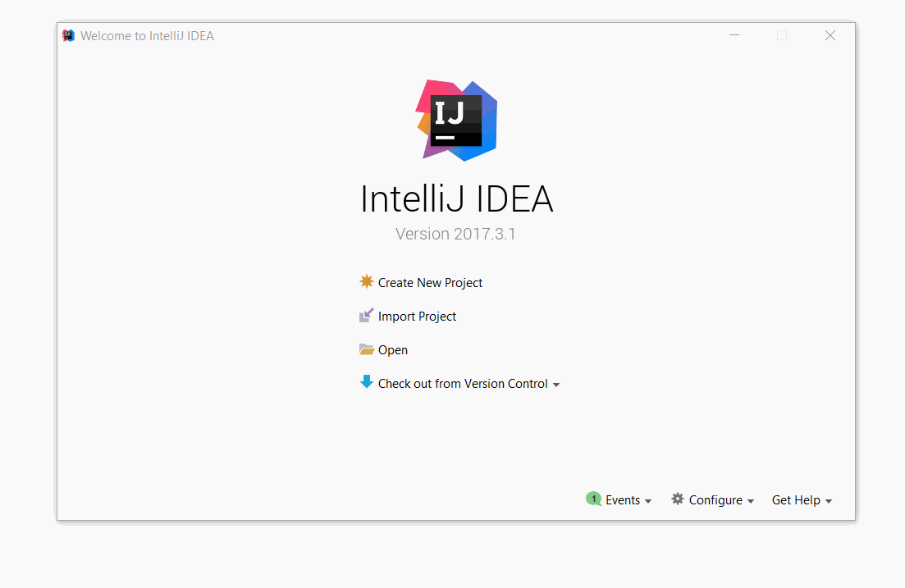Viewport: 905px width, 588px height.
Task: Expand the Get Help dropdown arrow
Action: point(829,501)
